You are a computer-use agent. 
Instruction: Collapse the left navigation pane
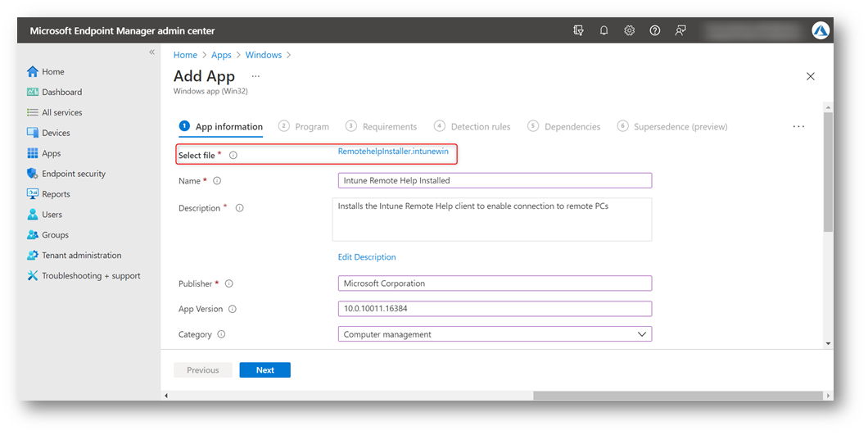151,52
